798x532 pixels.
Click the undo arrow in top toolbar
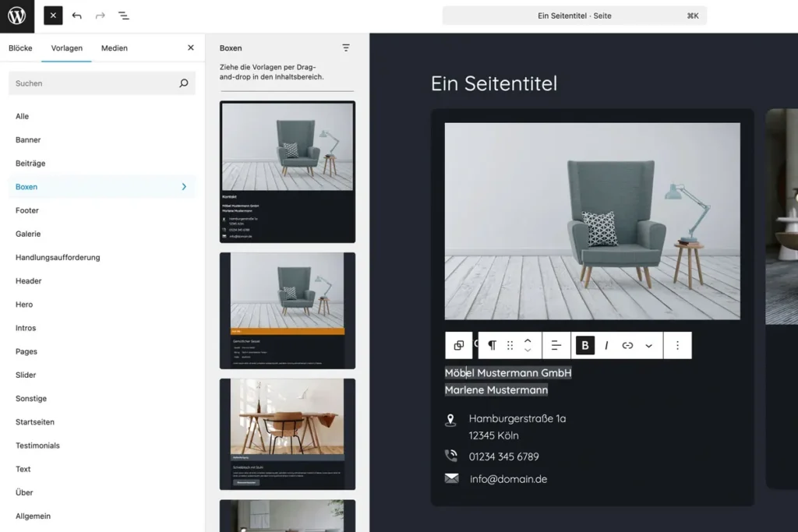(76, 16)
